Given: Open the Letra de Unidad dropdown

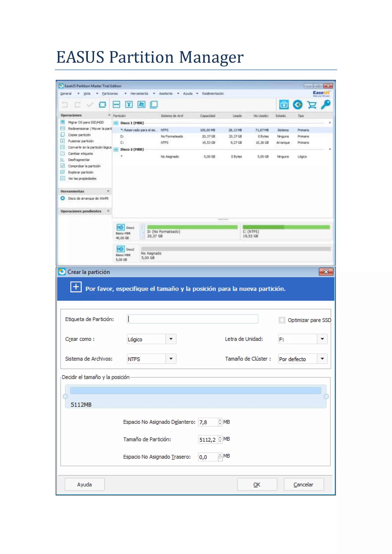Looking at the screenshot, I should [x=322, y=339].
